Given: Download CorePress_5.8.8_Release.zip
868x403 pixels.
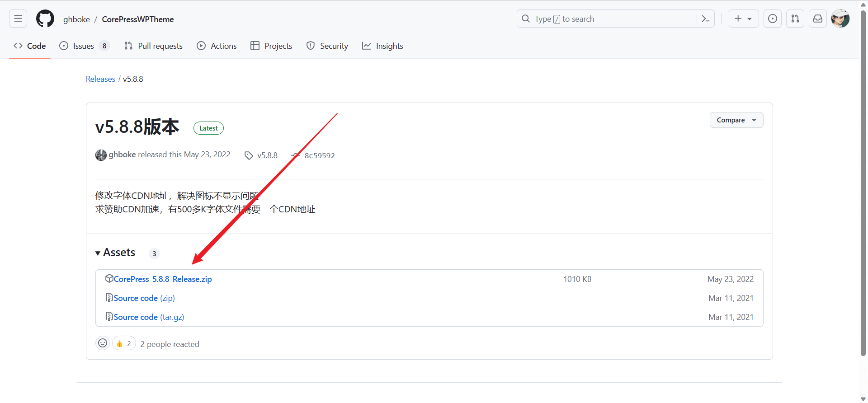Looking at the screenshot, I should point(163,279).
